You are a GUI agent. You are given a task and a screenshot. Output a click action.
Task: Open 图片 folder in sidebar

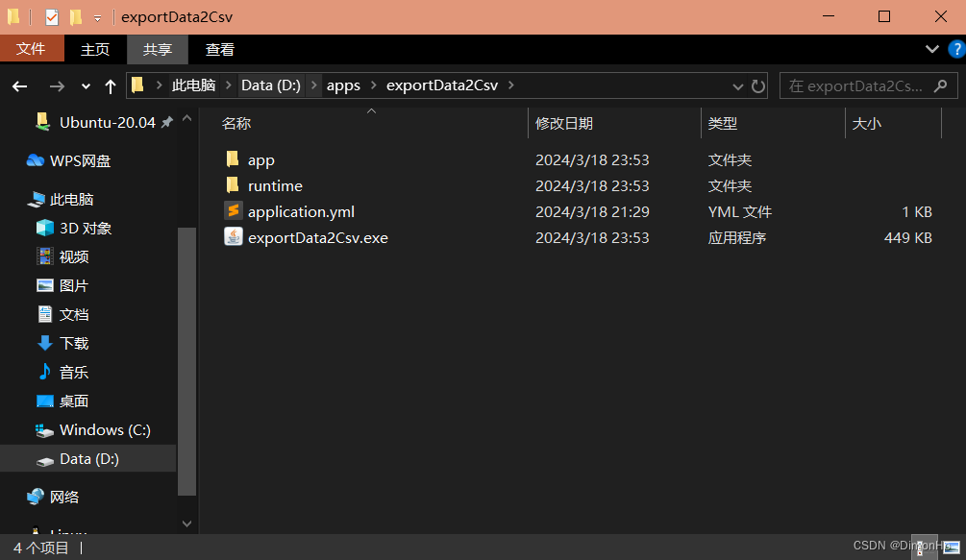coord(74,285)
